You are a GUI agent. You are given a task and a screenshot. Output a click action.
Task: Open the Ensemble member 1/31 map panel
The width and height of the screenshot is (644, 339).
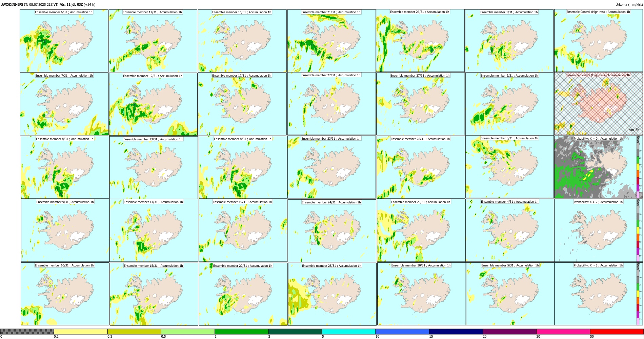click(x=509, y=41)
